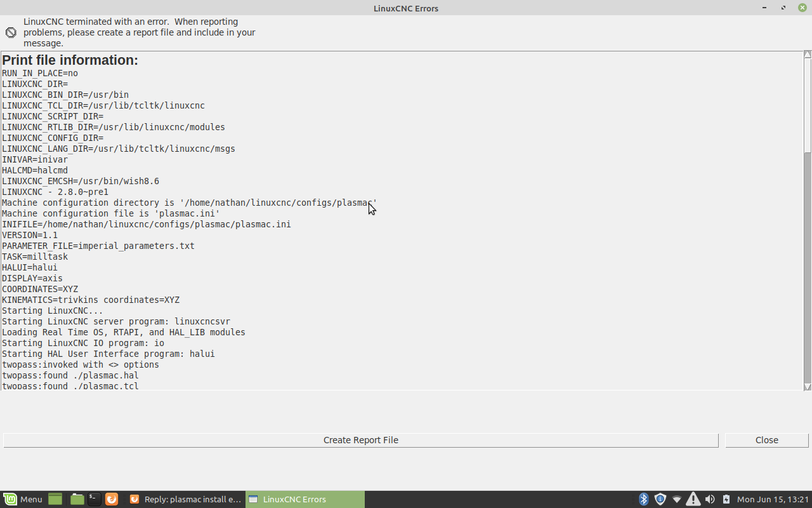The height and width of the screenshot is (508, 812).
Task: Click the line 'twopass:found ./plasmac.hal'
Action: click(x=70, y=375)
